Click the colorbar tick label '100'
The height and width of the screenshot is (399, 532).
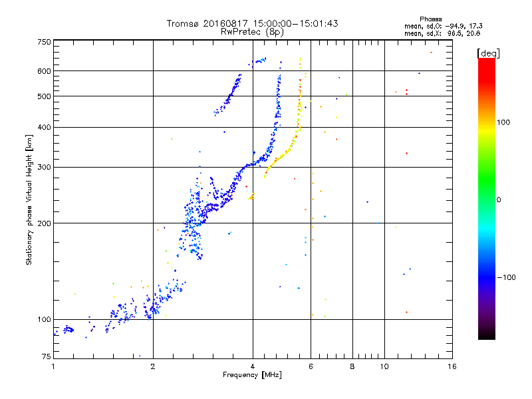coord(503,122)
